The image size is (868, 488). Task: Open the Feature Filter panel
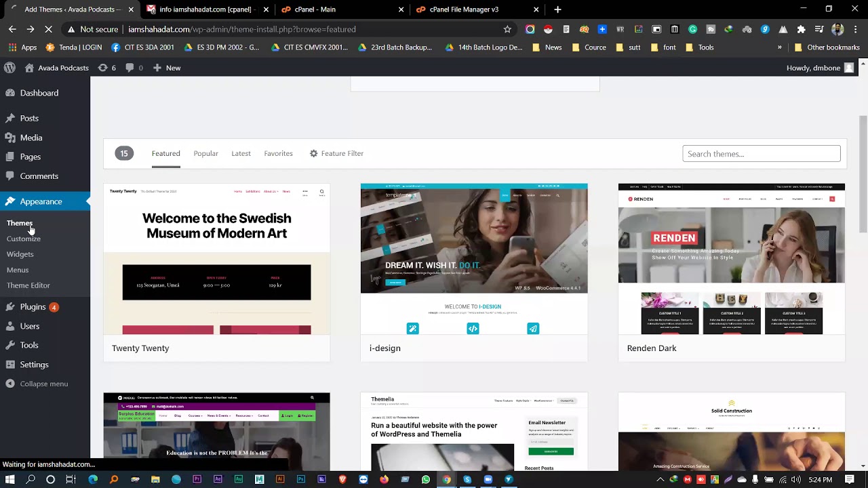(336, 153)
